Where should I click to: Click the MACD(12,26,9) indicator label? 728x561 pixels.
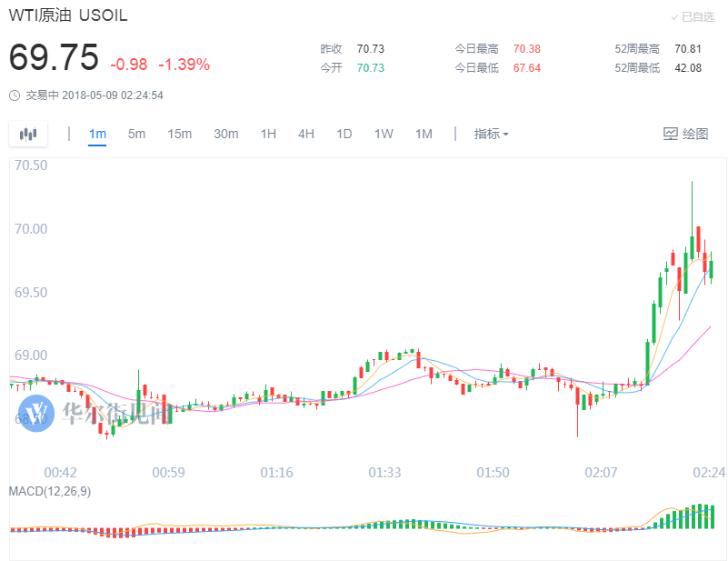[x=50, y=491]
